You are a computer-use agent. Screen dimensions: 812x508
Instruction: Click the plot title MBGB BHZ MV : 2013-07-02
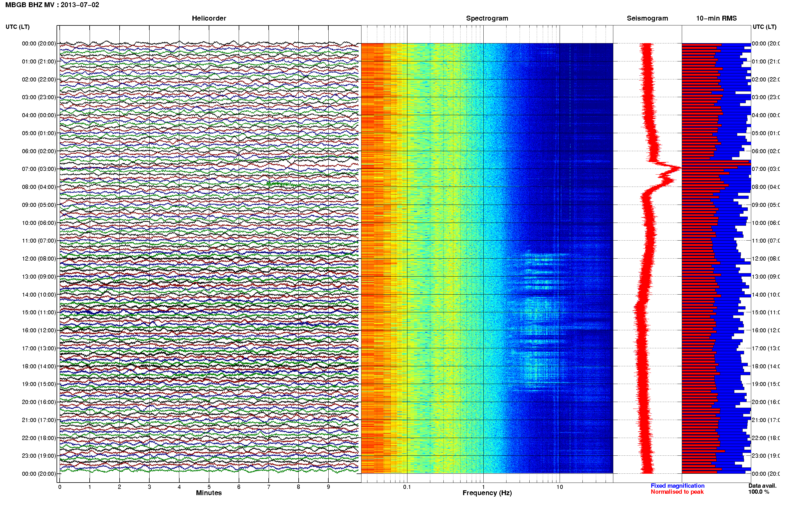click(x=52, y=5)
